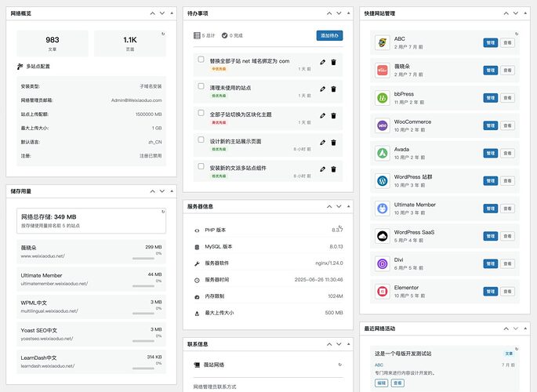Show the '5 总计' to-do list filter
Screen dimensions: 537x392
click(x=205, y=35)
